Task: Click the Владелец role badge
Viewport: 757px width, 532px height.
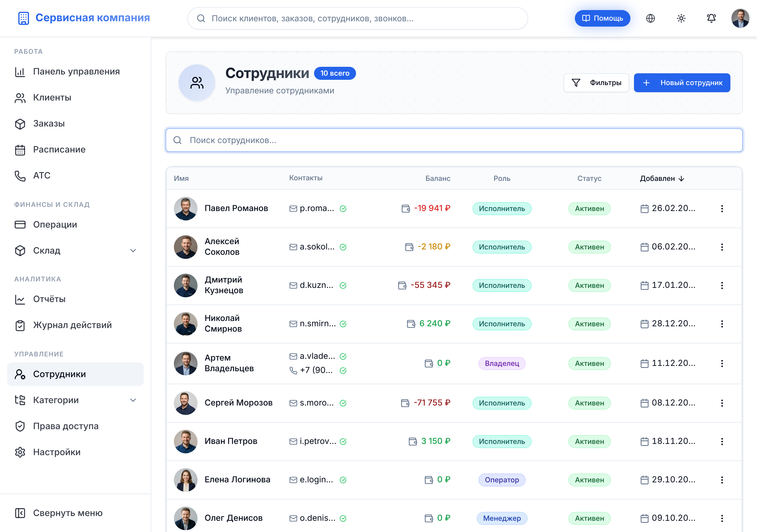Action: tap(502, 363)
